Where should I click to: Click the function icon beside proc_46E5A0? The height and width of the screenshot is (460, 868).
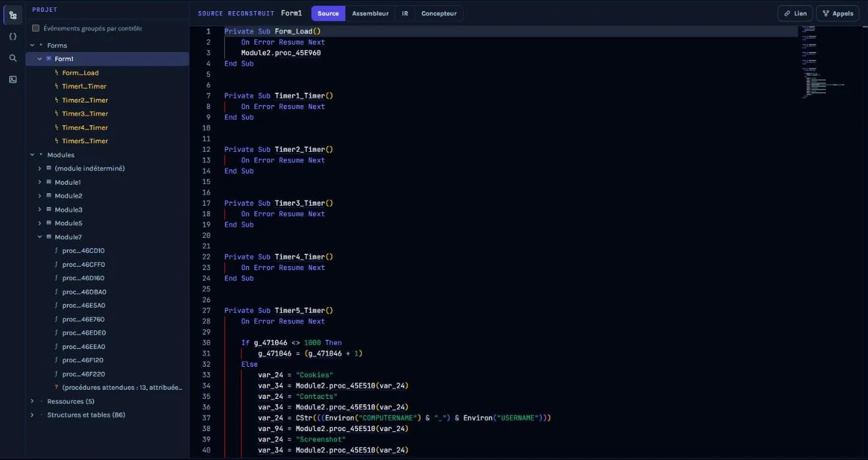tap(57, 306)
